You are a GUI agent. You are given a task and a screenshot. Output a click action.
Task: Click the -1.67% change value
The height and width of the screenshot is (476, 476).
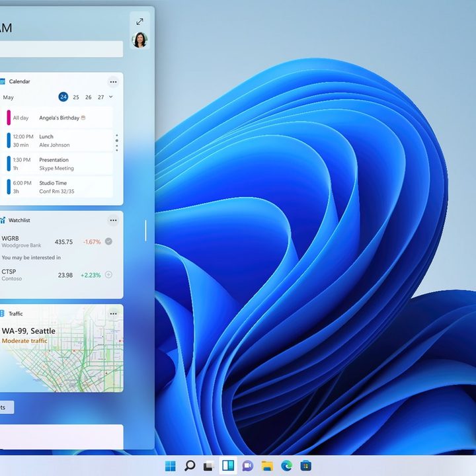92,242
